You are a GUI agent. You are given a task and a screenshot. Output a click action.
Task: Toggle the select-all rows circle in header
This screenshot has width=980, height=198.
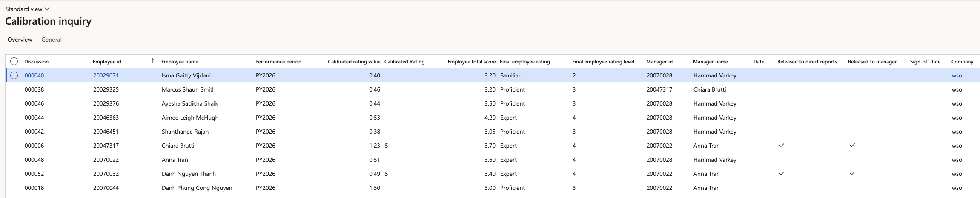point(14,61)
